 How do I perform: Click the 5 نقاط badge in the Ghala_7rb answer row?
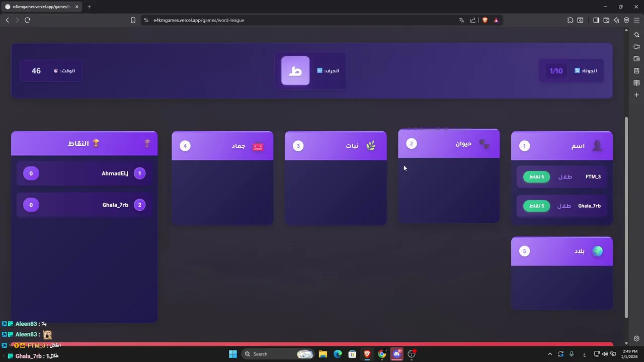click(536, 206)
